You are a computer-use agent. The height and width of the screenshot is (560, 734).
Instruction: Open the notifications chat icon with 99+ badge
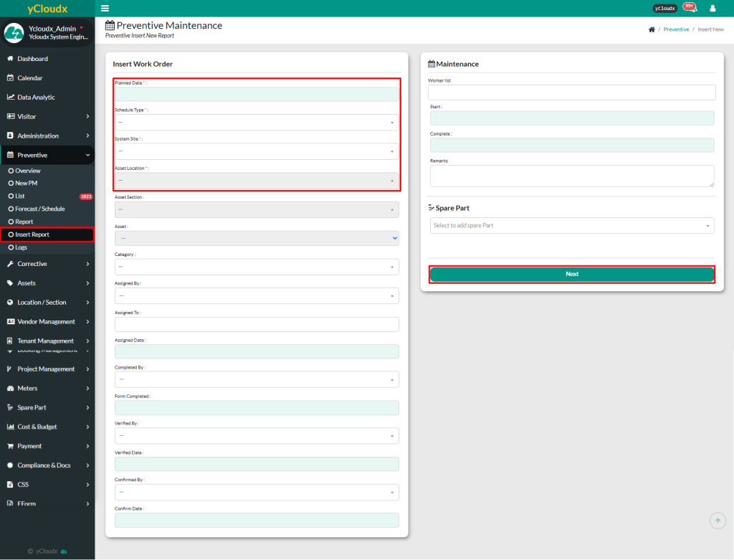(x=689, y=8)
